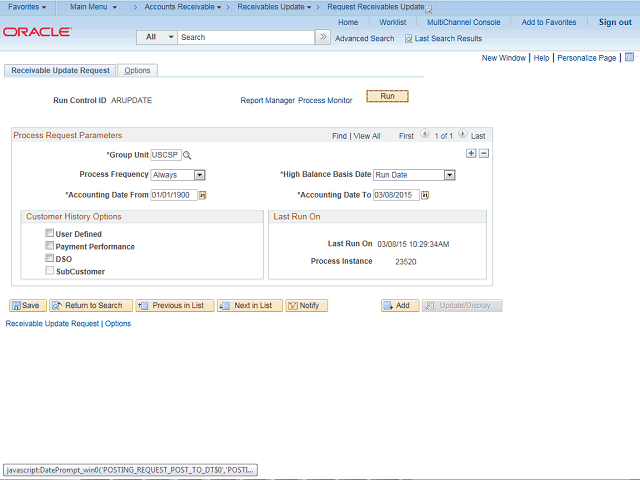Toggle the SubCustomer checkbox
640x480 pixels.
click(x=49, y=271)
